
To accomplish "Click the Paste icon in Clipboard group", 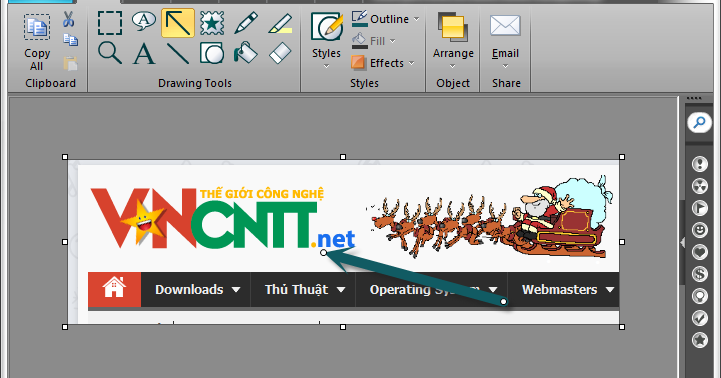I will click(70, 63).
